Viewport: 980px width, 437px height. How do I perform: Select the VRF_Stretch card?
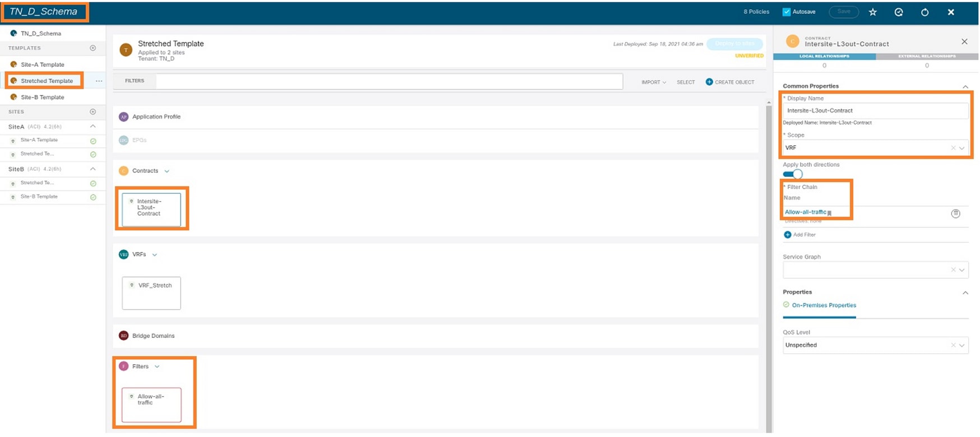pyautogui.click(x=151, y=293)
